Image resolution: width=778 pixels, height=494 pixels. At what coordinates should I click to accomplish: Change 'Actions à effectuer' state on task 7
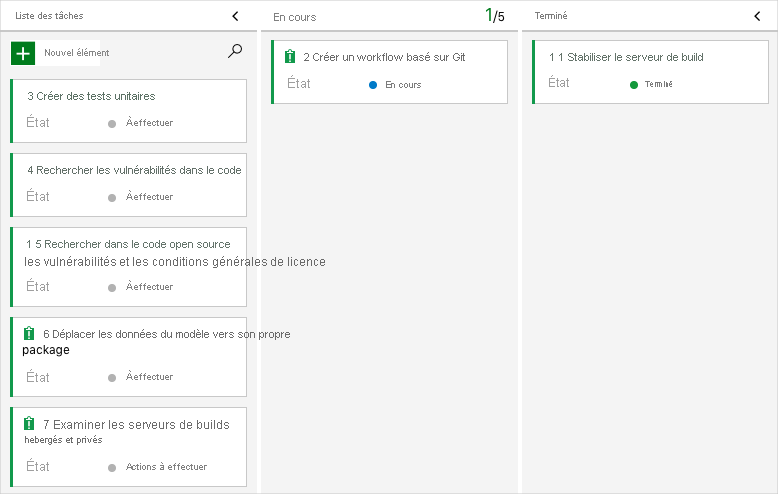coord(166,467)
